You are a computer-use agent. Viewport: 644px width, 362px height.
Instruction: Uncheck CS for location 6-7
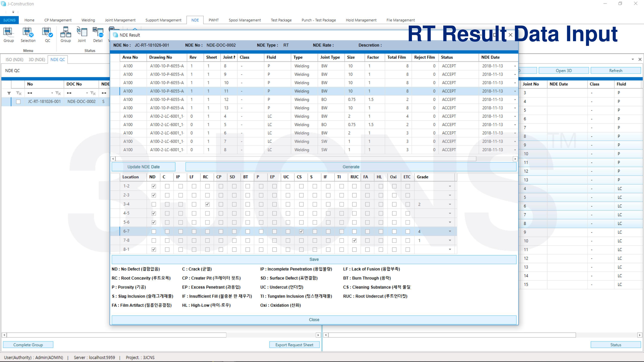301,231
